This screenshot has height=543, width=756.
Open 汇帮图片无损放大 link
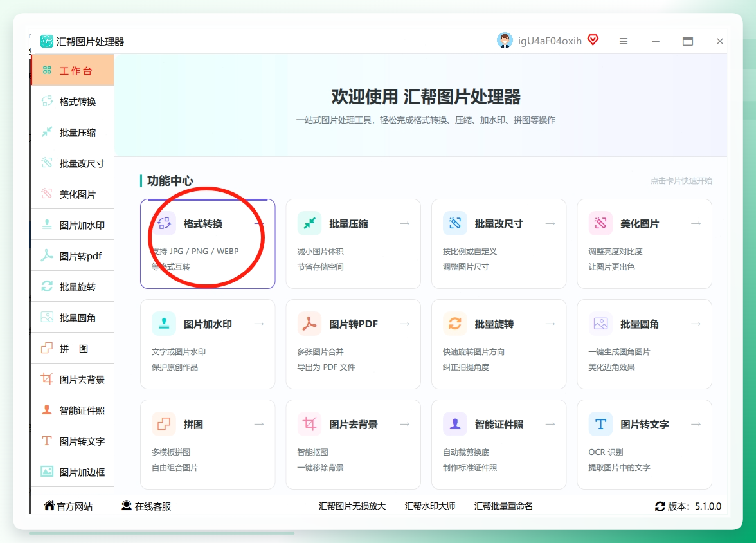pos(352,506)
